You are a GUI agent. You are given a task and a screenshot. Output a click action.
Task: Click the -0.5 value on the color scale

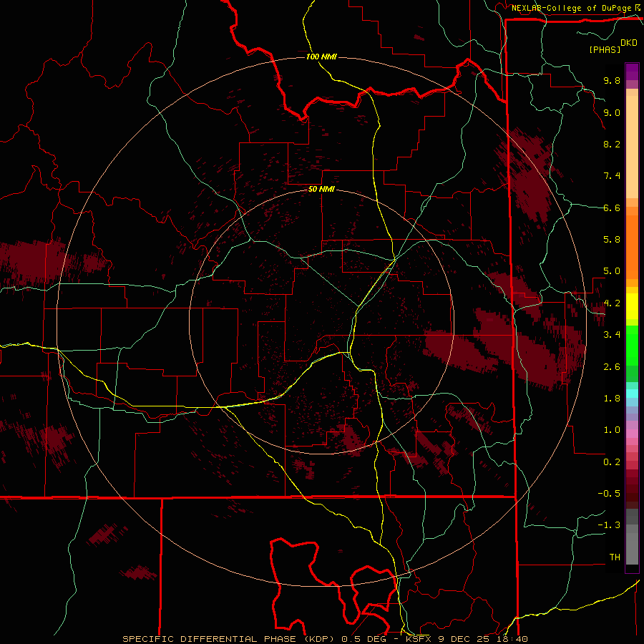point(609,494)
